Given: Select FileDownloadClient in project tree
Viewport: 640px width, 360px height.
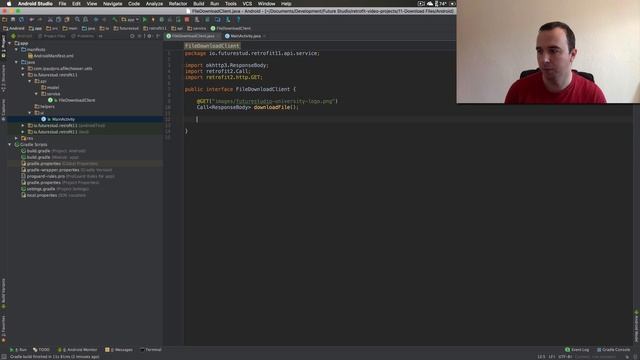Looking at the screenshot, I should pos(72,100).
